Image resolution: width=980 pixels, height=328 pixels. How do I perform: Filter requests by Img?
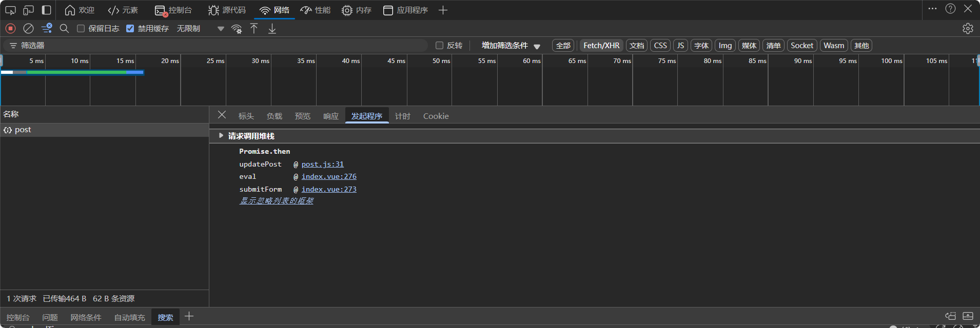[x=725, y=46]
